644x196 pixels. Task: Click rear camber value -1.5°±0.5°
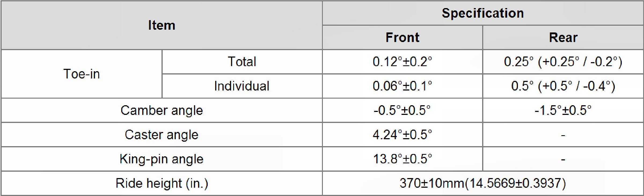tap(563, 110)
